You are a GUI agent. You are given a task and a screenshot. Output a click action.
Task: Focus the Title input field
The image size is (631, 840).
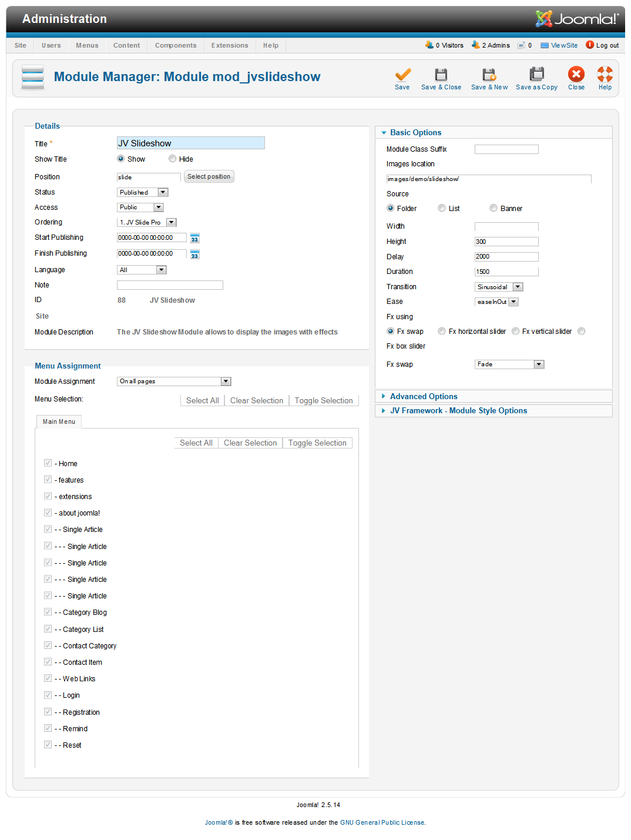(191, 143)
